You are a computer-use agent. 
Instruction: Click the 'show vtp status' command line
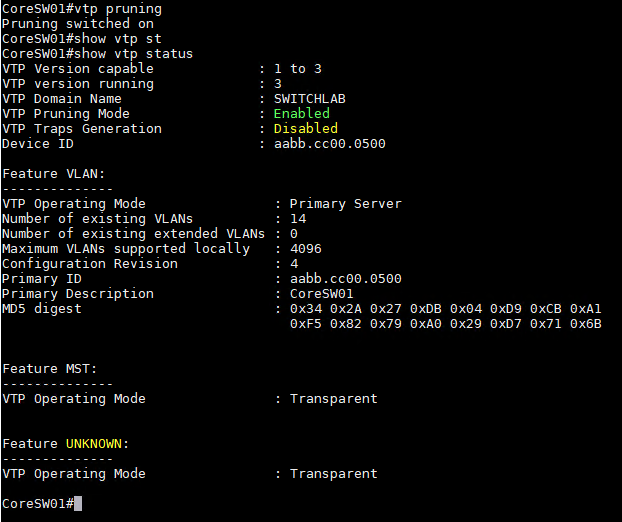[97, 54]
